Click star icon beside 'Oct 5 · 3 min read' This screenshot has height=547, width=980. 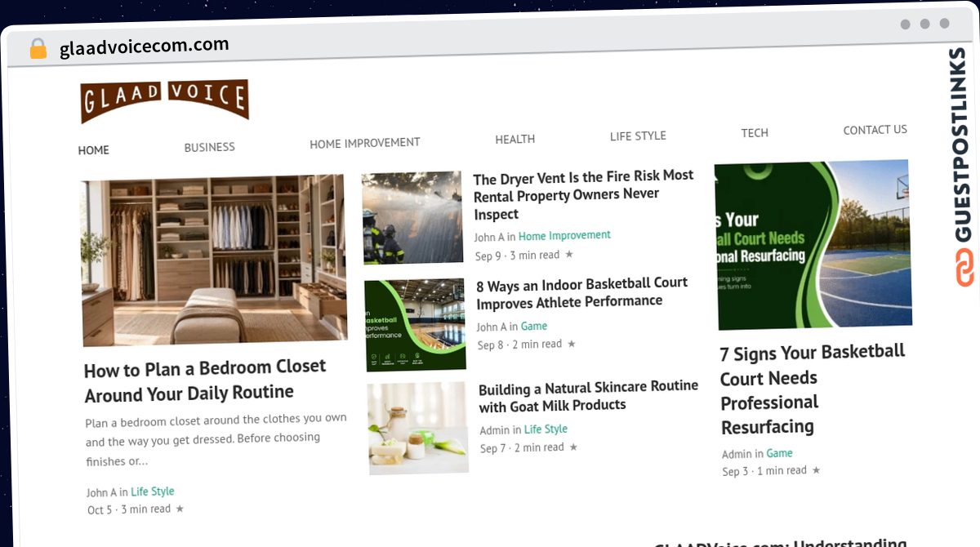[x=180, y=509]
